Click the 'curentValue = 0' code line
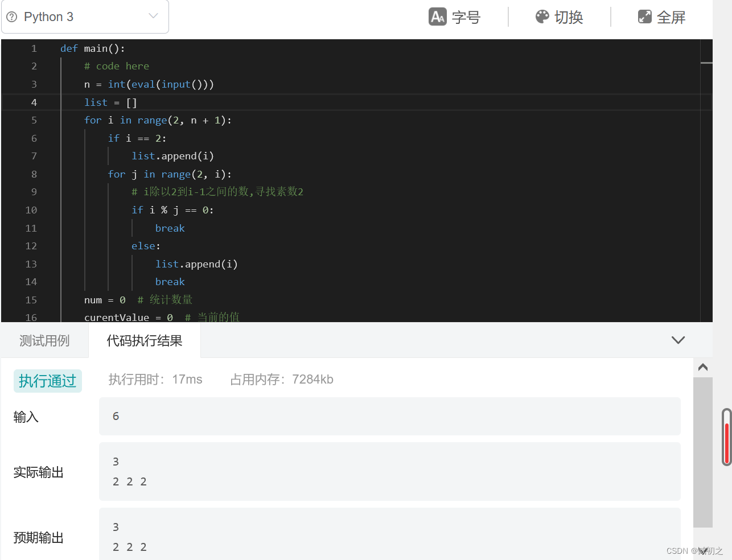732x560 pixels. click(129, 317)
